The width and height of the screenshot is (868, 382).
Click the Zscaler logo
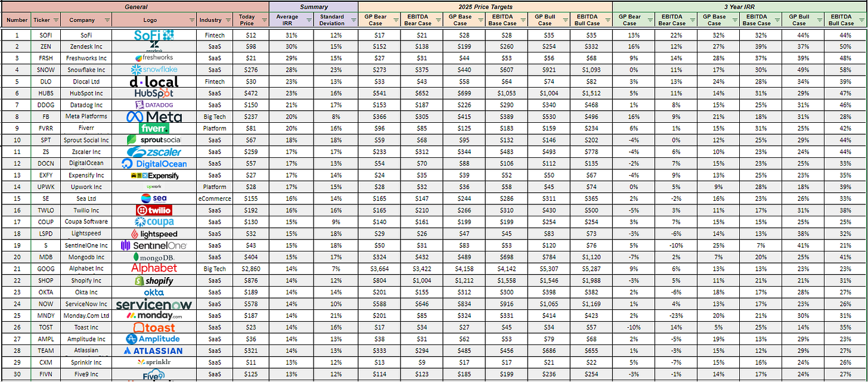(154, 151)
